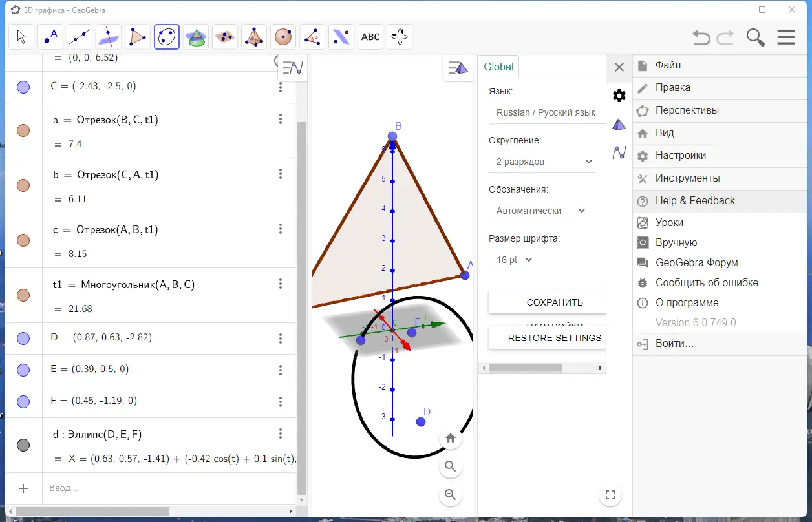812x522 pixels.
Task: Toggle visibility of point D
Action: [x=23, y=339]
